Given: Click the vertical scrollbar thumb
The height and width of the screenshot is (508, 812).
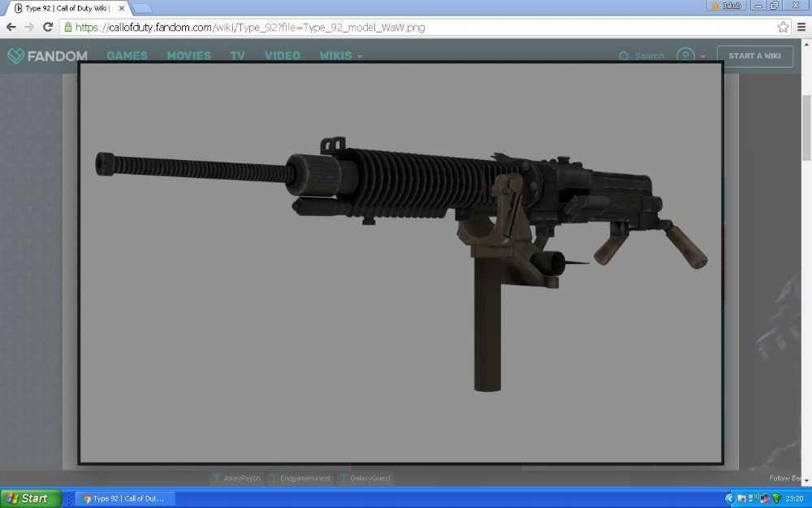Looking at the screenshot, I should click(806, 128).
